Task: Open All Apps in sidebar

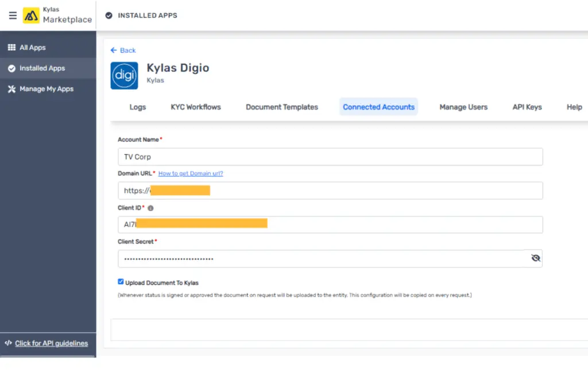Action: pos(48,48)
